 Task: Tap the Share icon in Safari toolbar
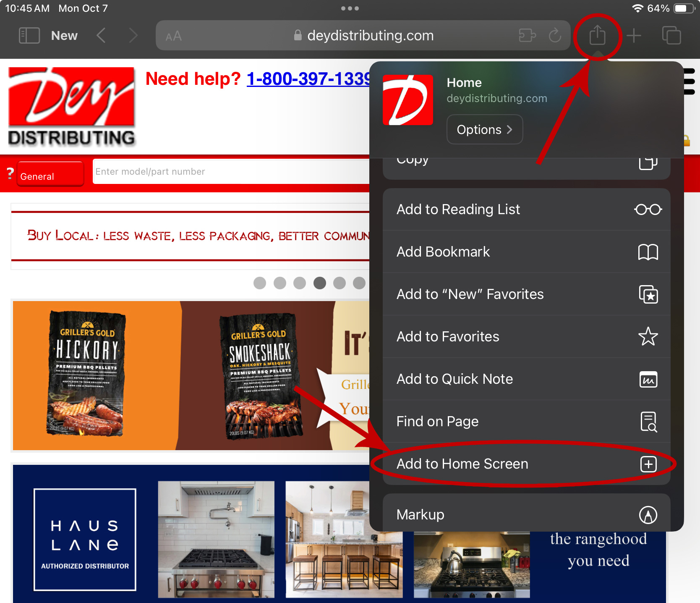pos(597,35)
